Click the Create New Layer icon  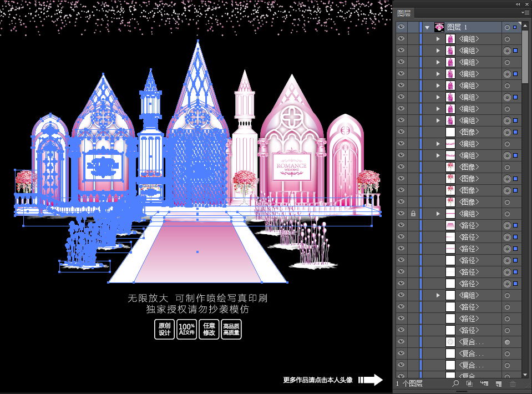click(x=498, y=384)
